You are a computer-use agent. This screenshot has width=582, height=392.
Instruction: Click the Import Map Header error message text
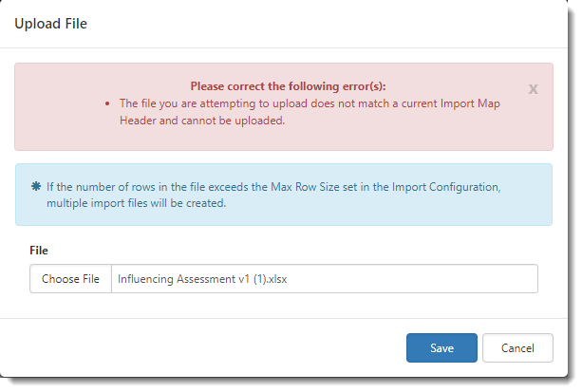pos(310,103)
